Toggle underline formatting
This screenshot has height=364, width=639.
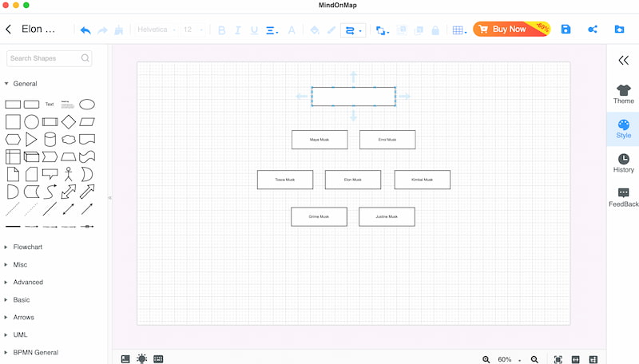(254, 30)
